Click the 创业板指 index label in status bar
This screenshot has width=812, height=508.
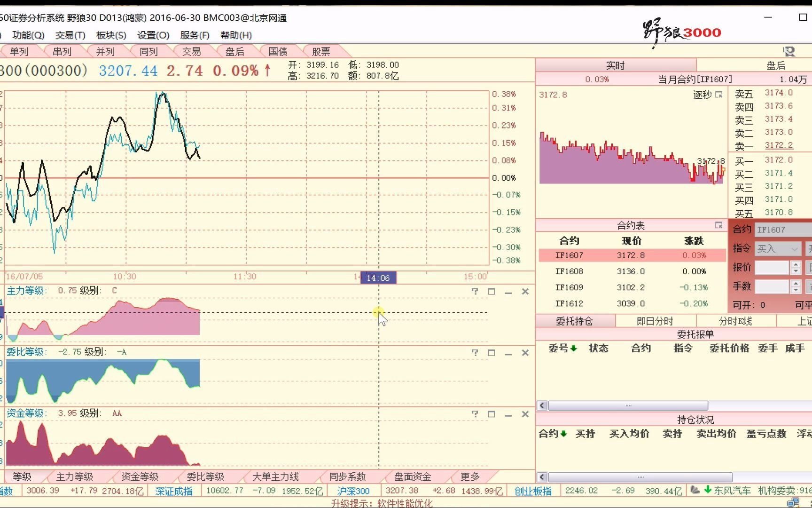pos(533,491)
